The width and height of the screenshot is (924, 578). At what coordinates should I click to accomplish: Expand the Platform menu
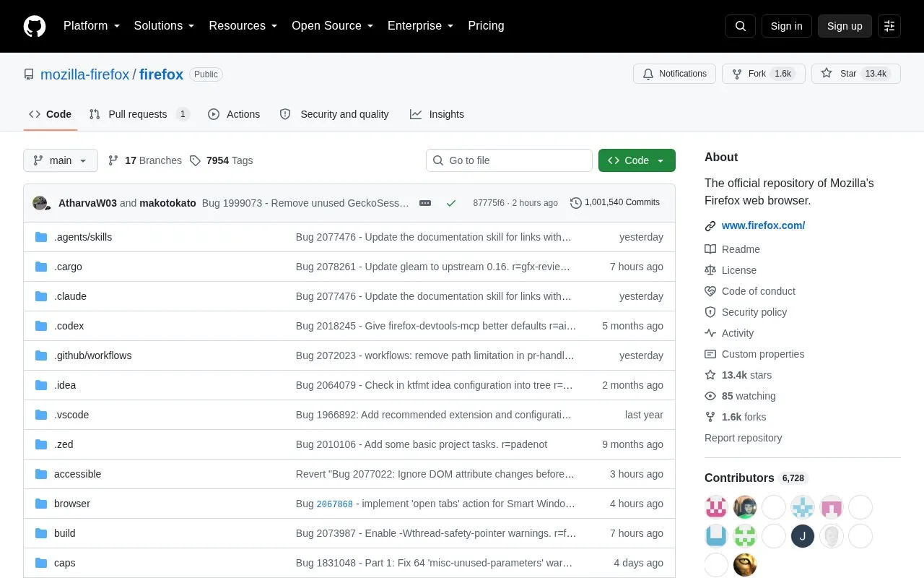coord(92,26)
